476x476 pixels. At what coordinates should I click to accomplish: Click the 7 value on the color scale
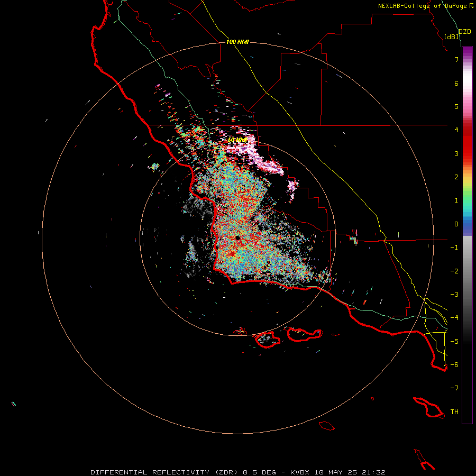(456, 59)
